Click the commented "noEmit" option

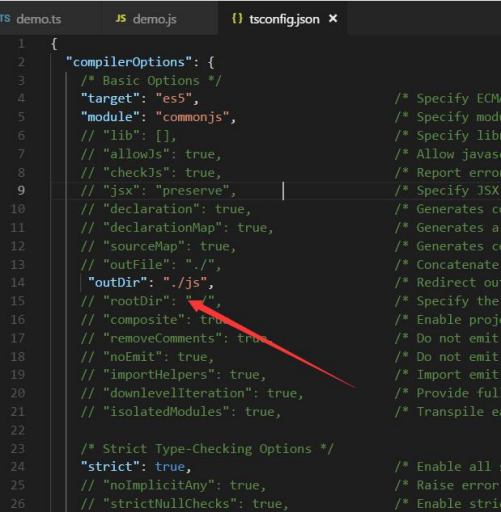coord(147,357)
